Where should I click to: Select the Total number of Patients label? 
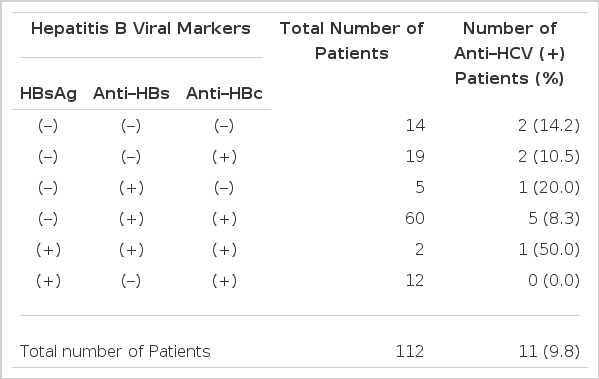pos(115,351)
